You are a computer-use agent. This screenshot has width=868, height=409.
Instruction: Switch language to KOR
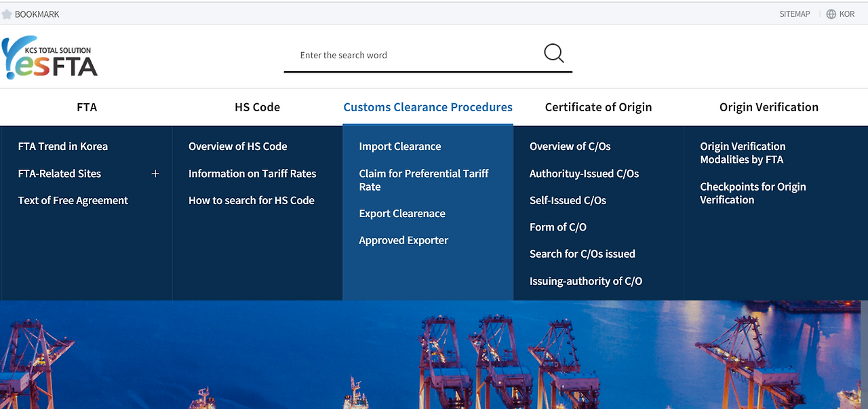(x=847, y=14)
